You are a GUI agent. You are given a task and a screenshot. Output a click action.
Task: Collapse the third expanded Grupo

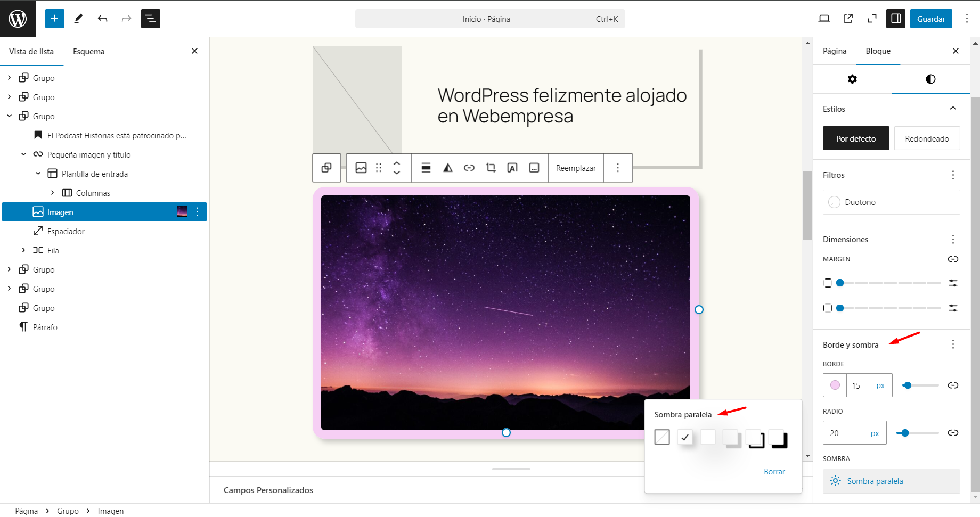pos(9,116)
